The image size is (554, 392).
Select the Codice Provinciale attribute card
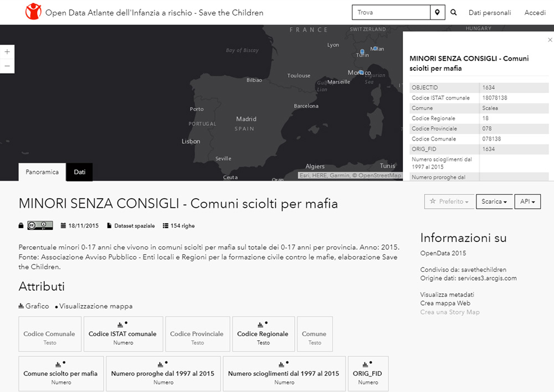(198, 334)
